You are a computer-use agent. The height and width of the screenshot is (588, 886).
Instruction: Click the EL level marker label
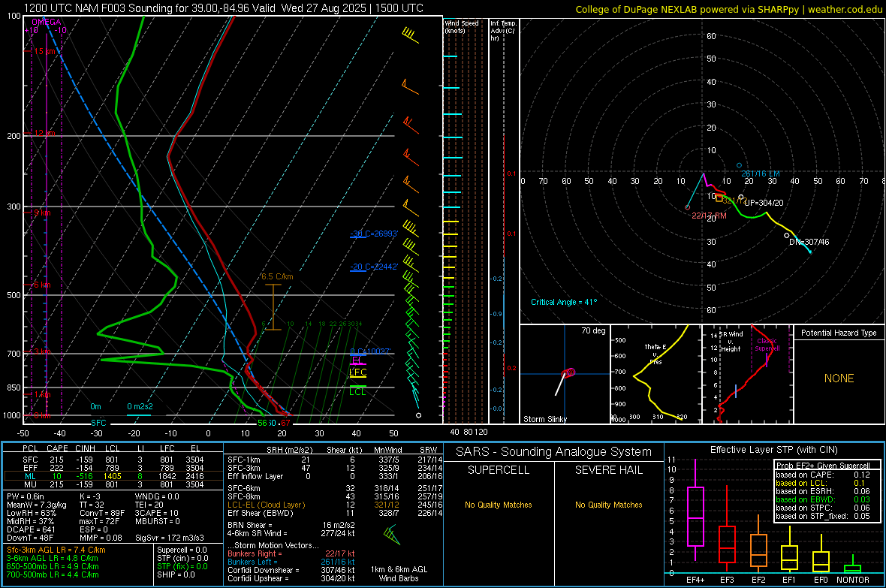(x=357, y=360)
